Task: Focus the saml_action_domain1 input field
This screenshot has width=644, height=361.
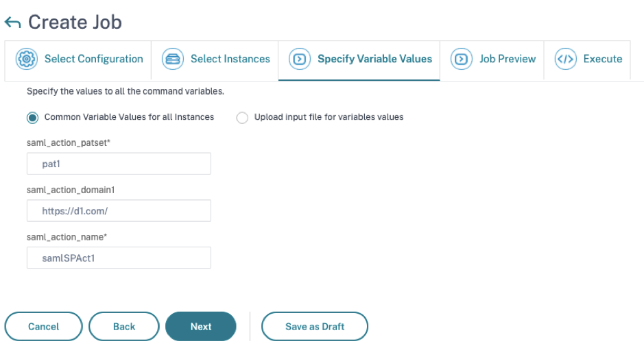Action: 119,211
